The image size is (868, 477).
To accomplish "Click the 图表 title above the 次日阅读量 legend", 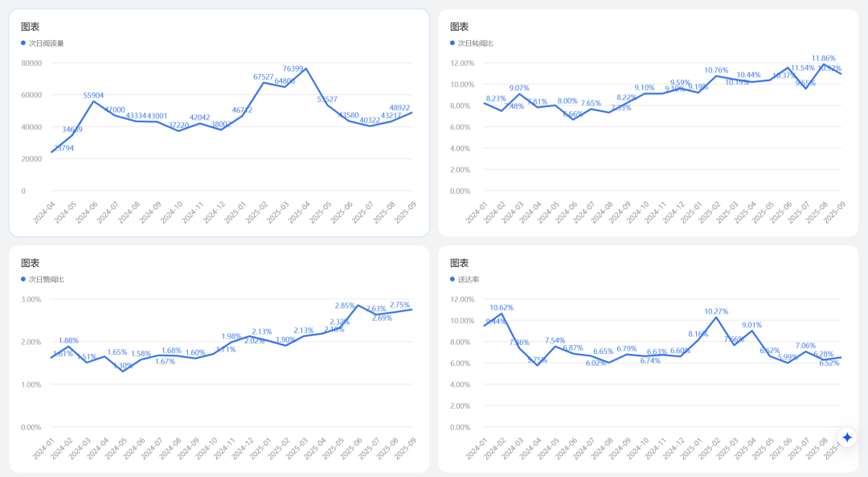I will click(31, 27).
